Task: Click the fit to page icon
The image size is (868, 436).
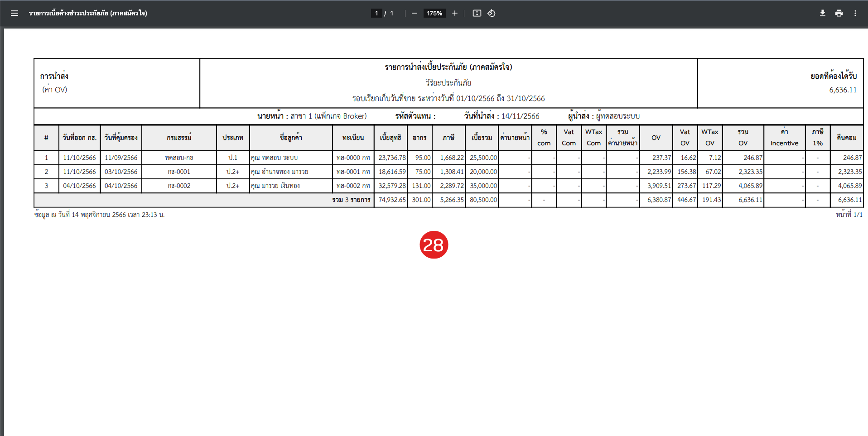Action: pyautogui.click(x=477, y=13)
